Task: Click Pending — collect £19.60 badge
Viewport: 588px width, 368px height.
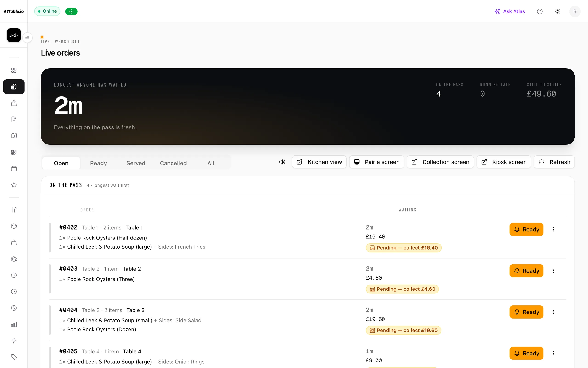Action: [404, 330]
